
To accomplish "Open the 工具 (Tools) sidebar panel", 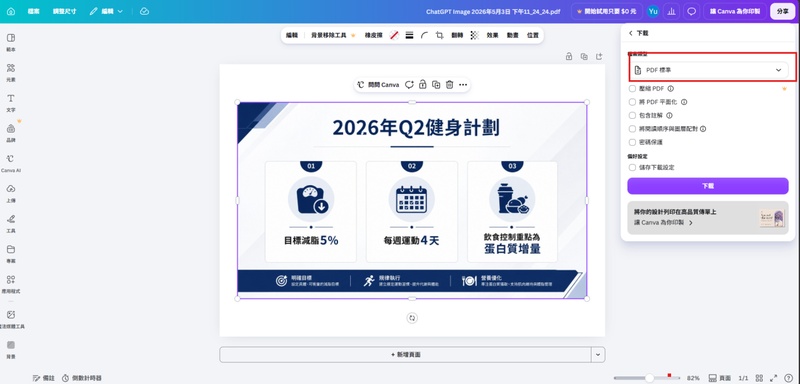I will pyautogui.click(x=11, y=223).
